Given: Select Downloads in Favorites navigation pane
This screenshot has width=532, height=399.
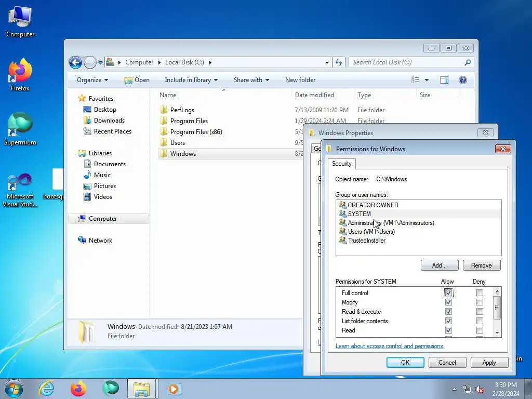Looking at the screenshot, I should (x=109, y=121).
